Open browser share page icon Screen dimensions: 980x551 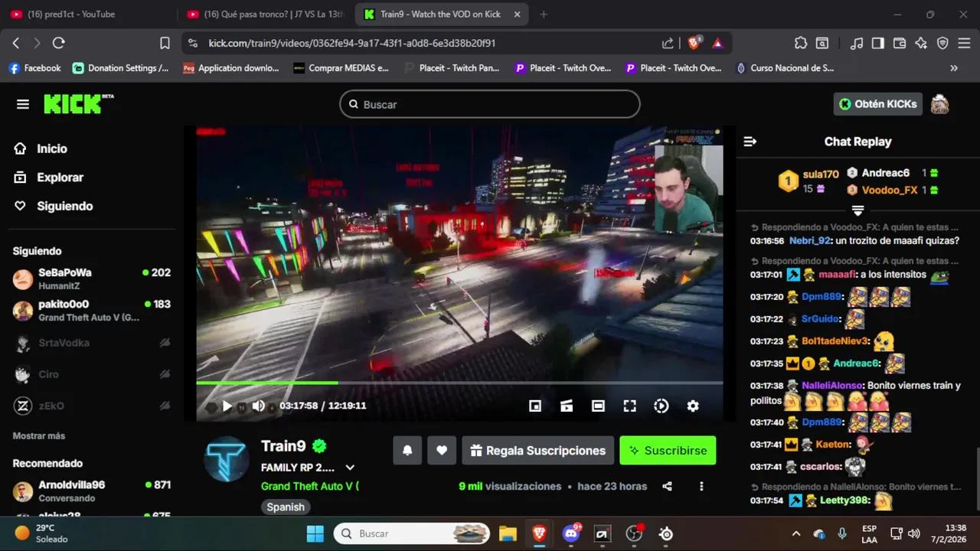point(668,44)
